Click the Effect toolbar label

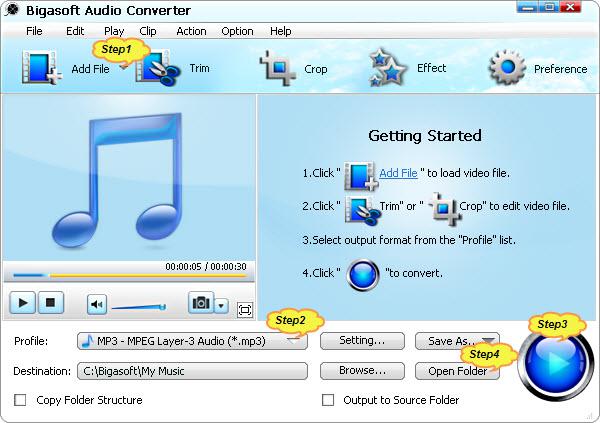tap(431, 68)
